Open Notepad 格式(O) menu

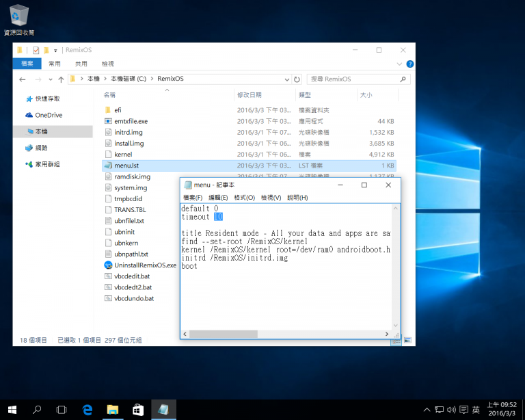(245, 198)
